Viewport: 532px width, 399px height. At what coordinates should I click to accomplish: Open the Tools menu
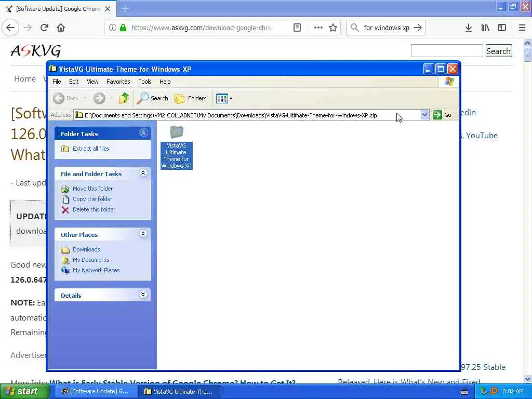[145, 82]
